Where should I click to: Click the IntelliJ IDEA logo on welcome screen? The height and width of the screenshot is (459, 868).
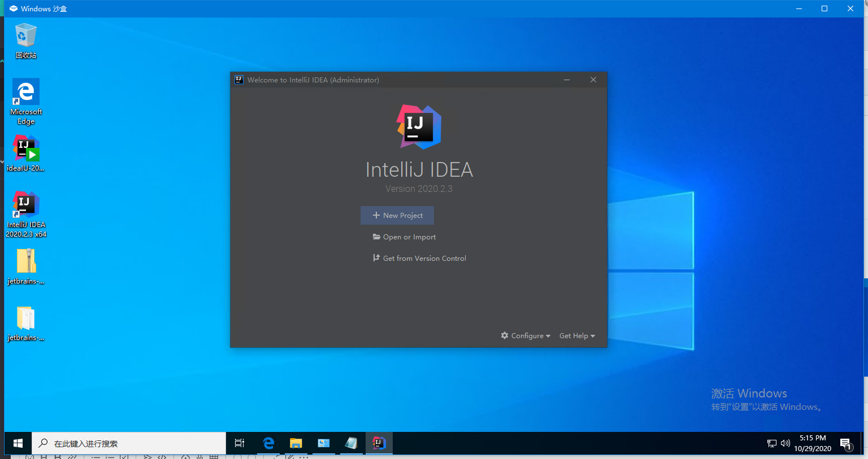[x=419, y=127]
